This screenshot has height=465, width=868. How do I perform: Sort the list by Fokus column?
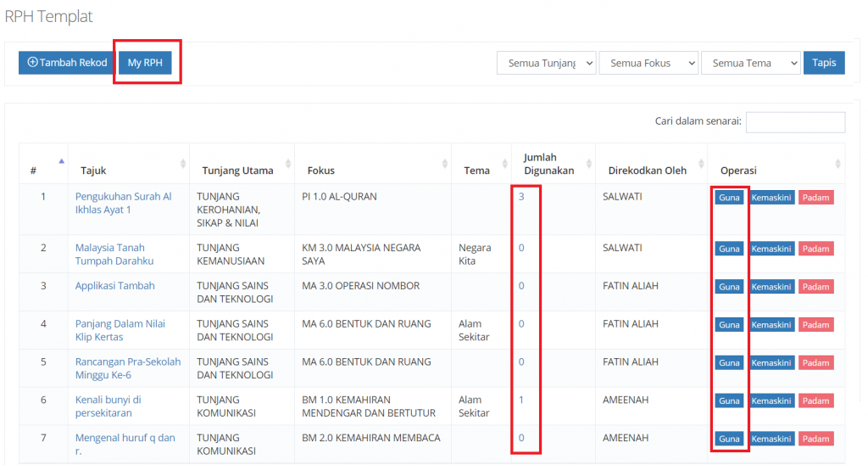click(x=372, y=171)
